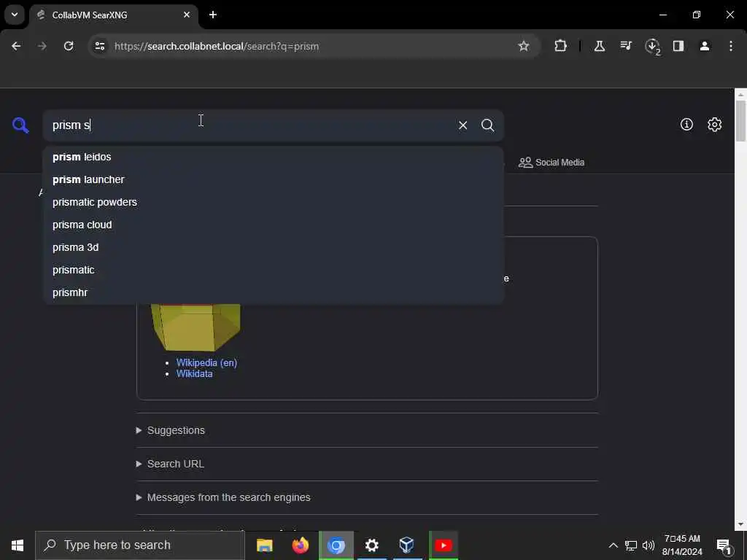Open SearXNG preferences gear
747x560 pixels.
(715, 124)
